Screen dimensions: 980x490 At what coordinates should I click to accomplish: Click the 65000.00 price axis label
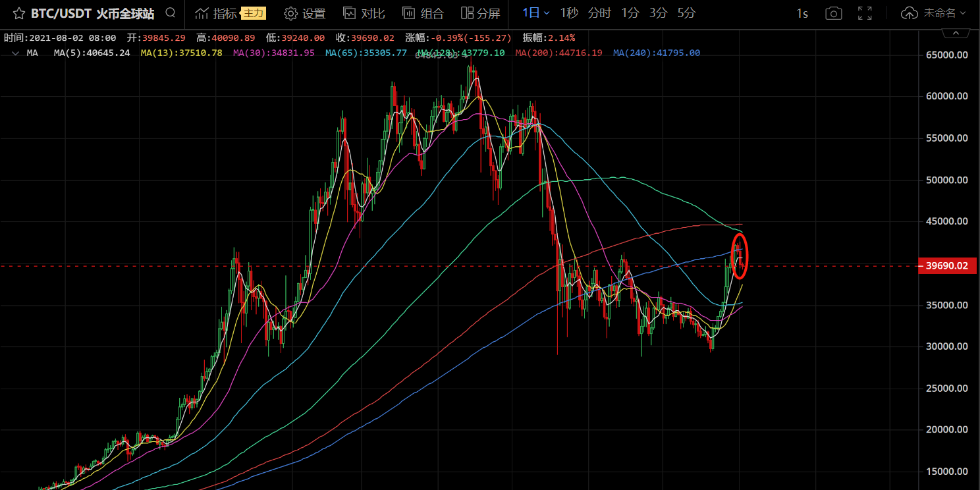coord(946,55)
